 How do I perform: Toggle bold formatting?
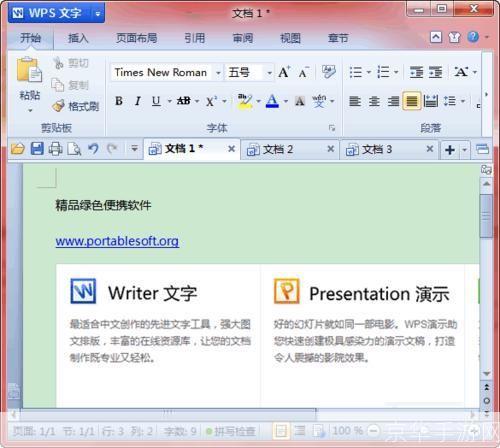[x=119, y=101]
